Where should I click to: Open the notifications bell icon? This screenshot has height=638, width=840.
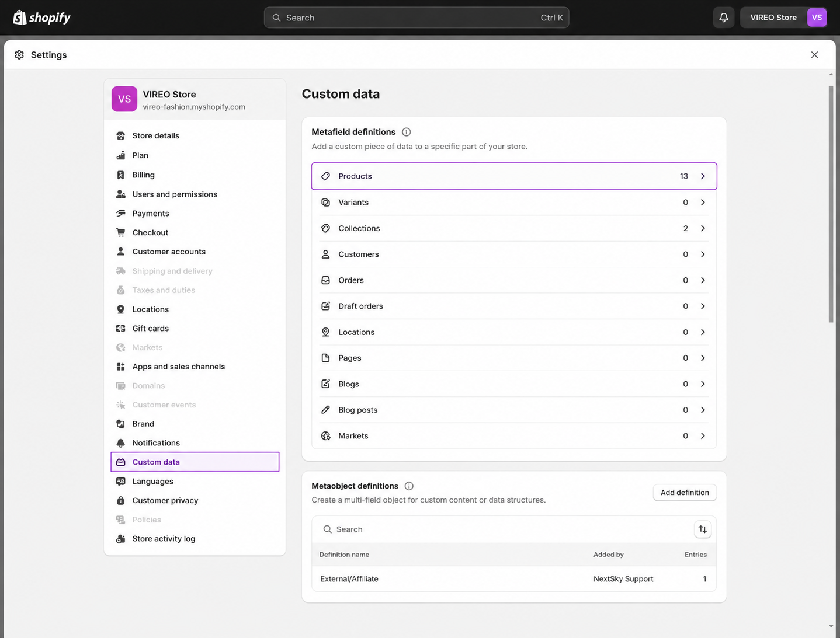tap(724, 18)
